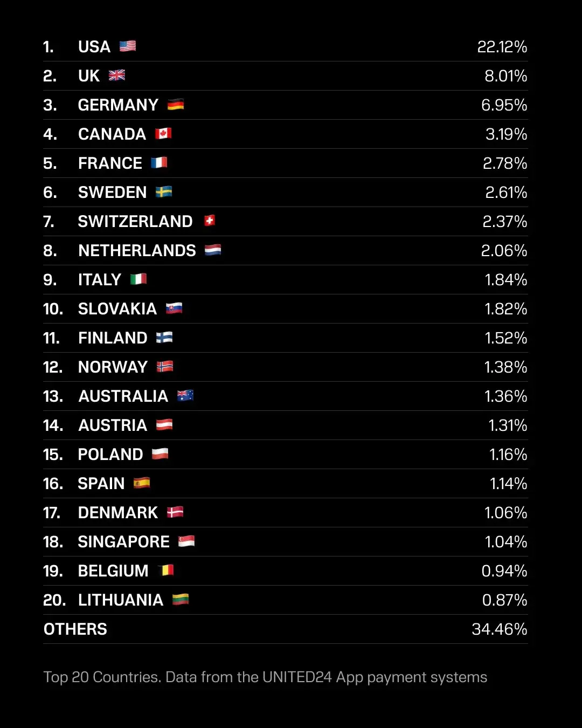Click the USA flag icon
Screen dimensions: 582x728
point(128,46)
